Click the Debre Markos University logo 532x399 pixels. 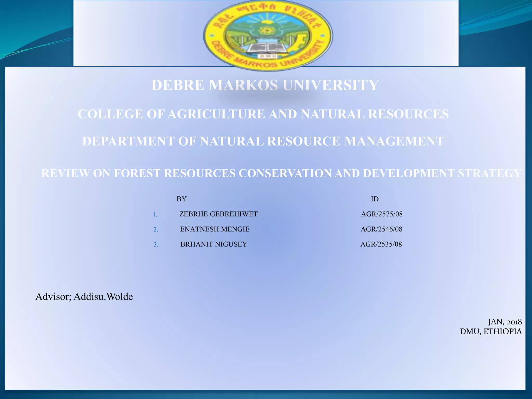[x=268, y=36]
